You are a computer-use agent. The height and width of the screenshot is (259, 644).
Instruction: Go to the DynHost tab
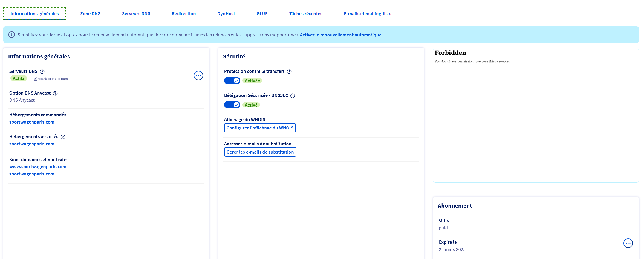pos(226,14)
